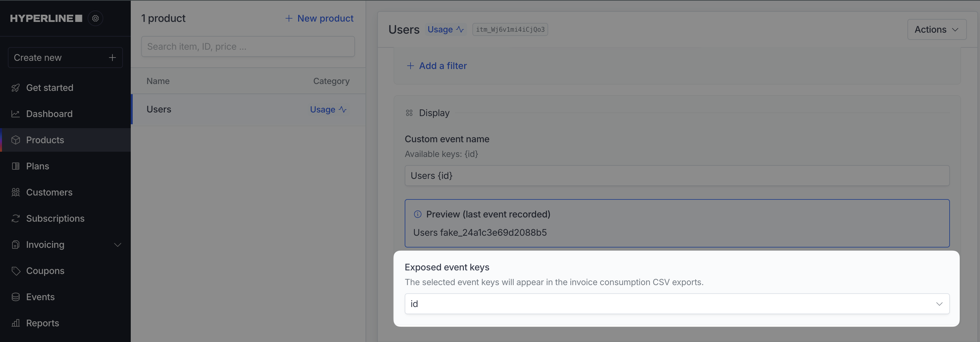This screenshot has width=980, height=342.
Task: Click the 'Exposed event keys' label
Action: [x=447, y=267]
